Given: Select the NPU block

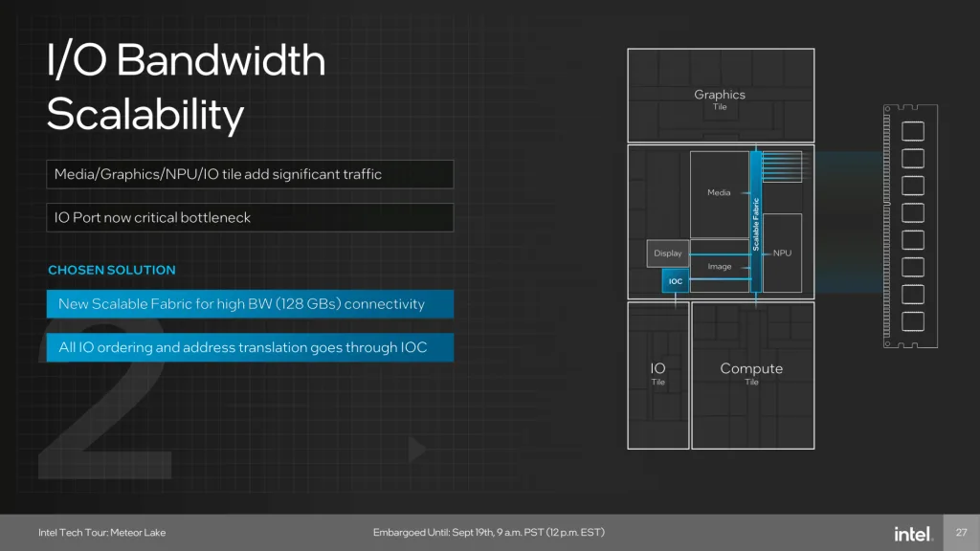Looking at the screenshot, I should point(782,253).
